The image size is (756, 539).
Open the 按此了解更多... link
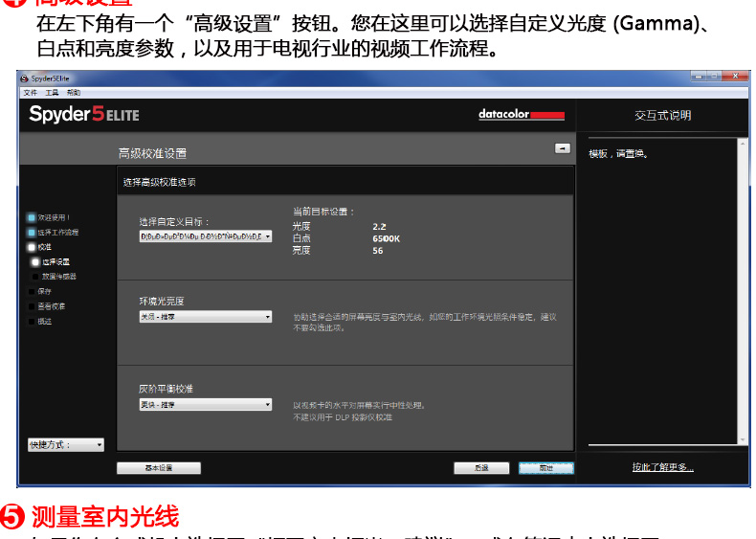click(663, 467)
